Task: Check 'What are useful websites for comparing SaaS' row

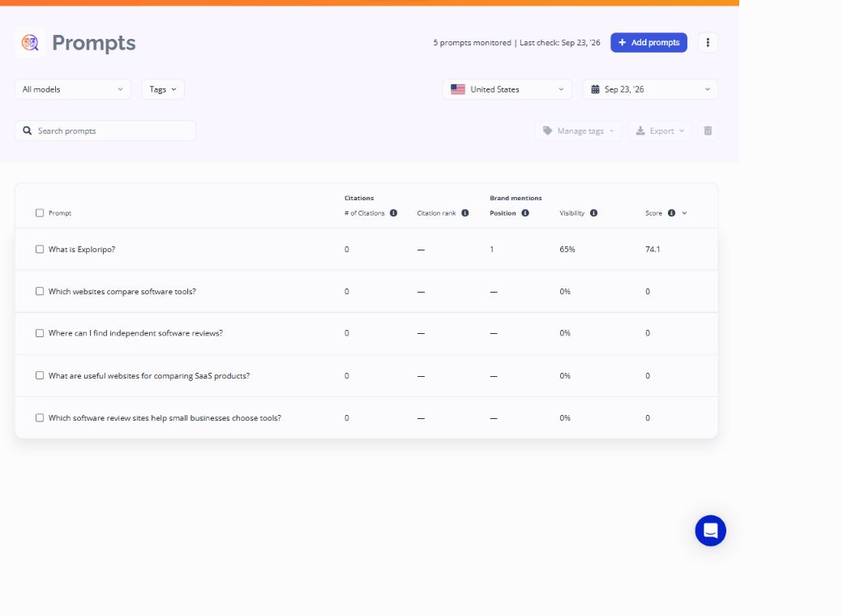Action: [x=40, y=375]
